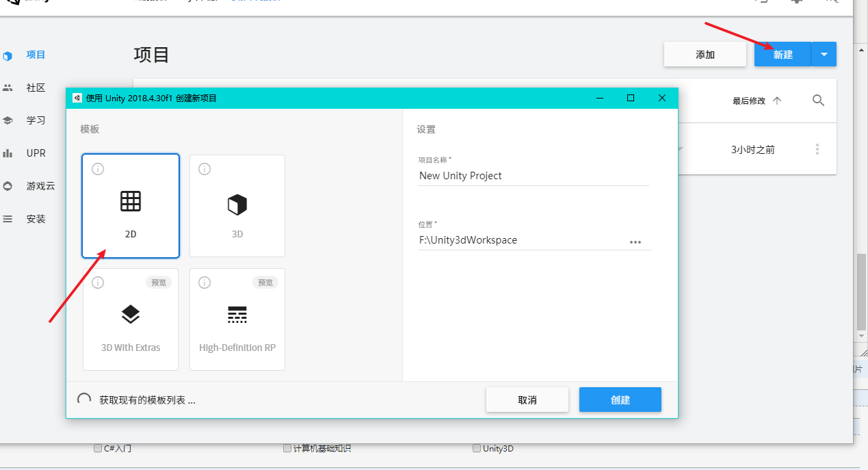The image size is (868, 470).
Task: Click the three-dots browse button beside location
Action: click(635, 242)
